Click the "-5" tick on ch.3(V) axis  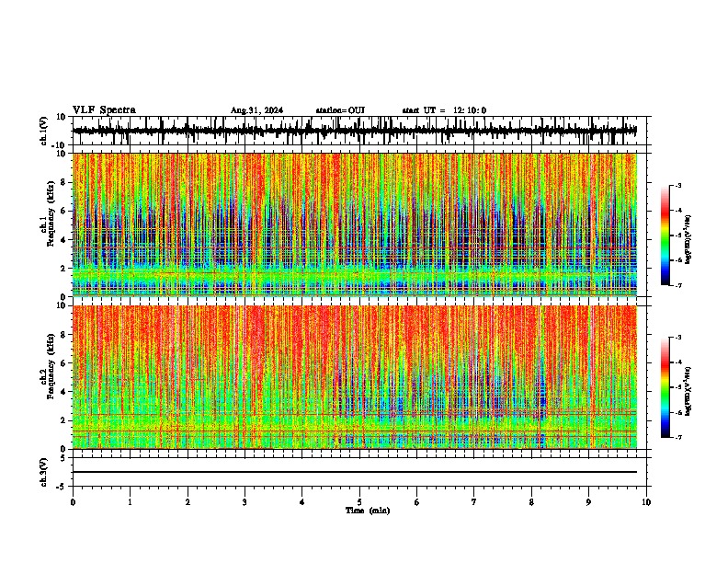point(62,487)
